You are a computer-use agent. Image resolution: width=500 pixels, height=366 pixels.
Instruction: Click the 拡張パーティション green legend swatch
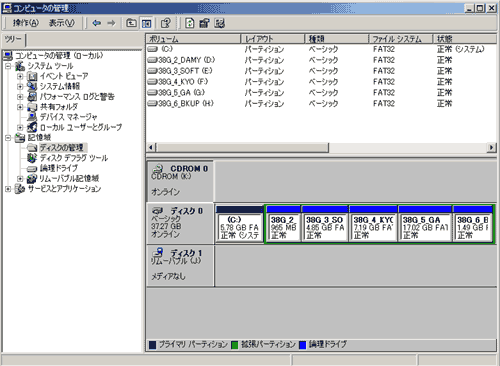(235, 345)
